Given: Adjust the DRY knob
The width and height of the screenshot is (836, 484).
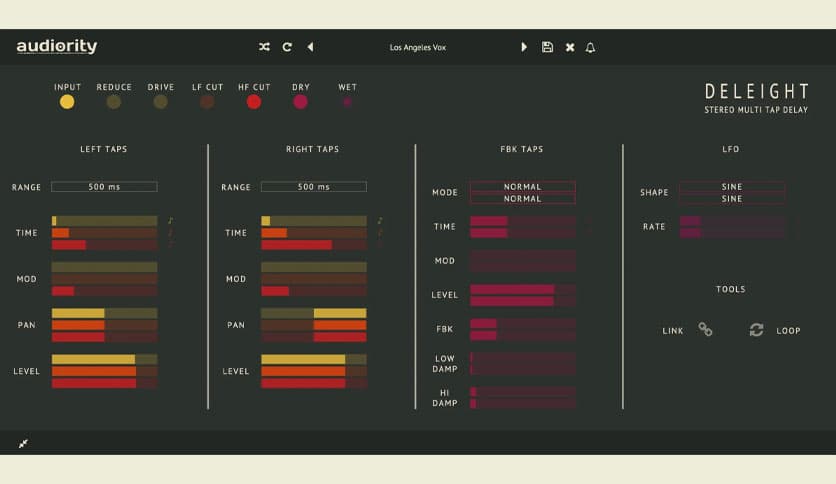Looking at the screenshot, I should tap(300, 101).
